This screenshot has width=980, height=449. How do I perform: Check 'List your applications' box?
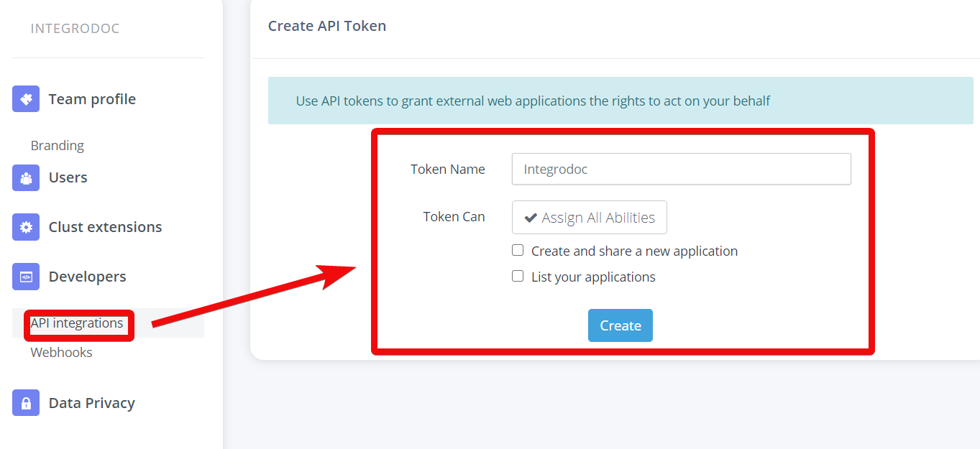click(x=518, y=276)
